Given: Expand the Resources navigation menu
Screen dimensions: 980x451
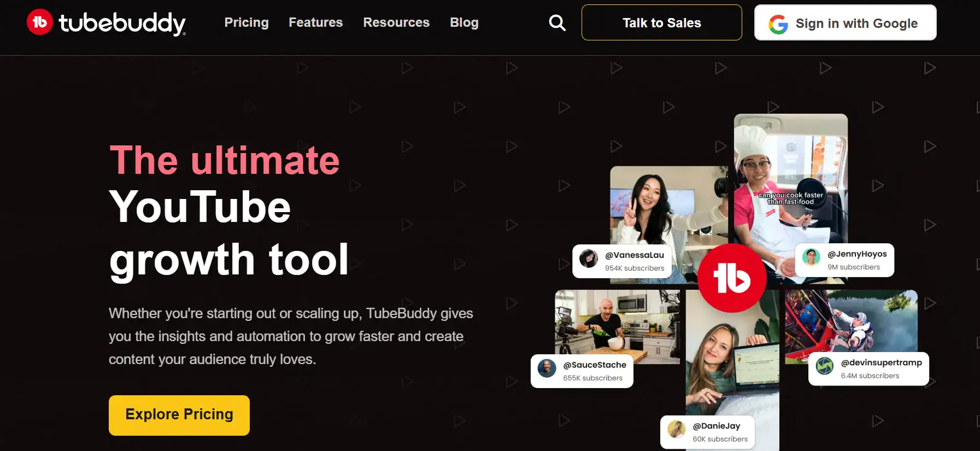Looking at the screenshot, I should click(x=396, y=23).
